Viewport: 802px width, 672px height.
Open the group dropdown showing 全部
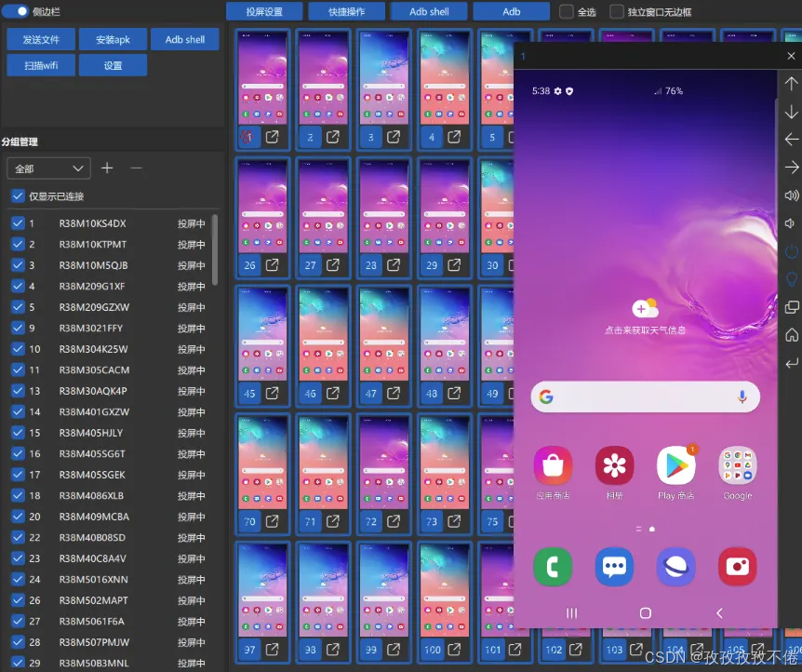(48, 168)
